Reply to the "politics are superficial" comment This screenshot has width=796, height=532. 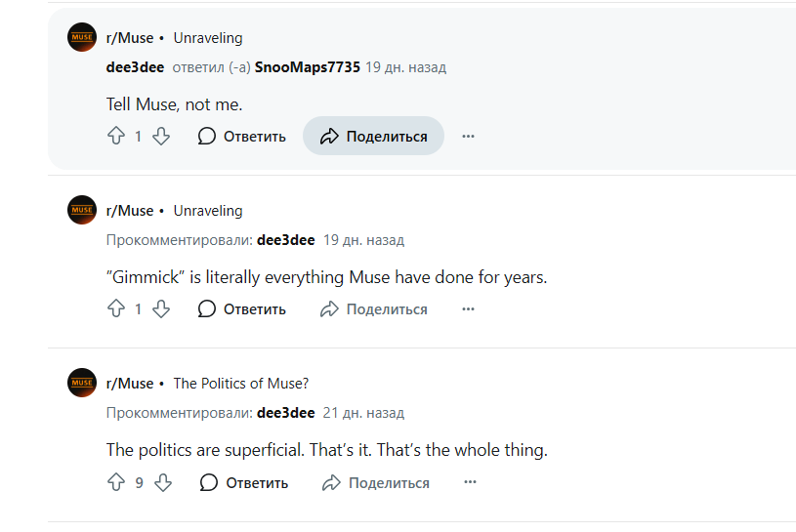pos(244,482)
